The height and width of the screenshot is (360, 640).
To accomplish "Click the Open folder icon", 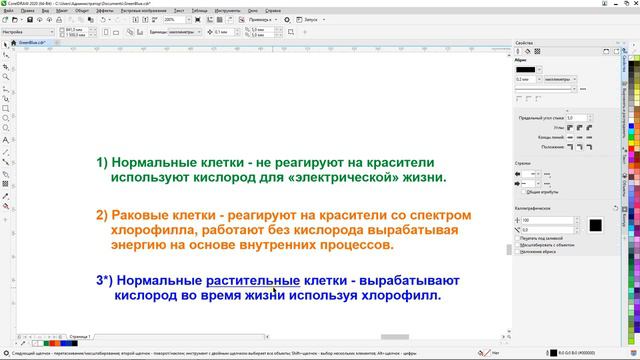I will (x=15, y=20).
